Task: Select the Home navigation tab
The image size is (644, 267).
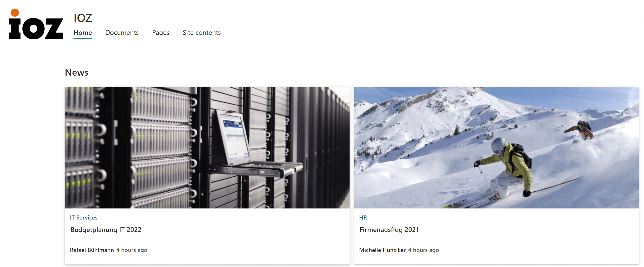Action: (83, 32)
